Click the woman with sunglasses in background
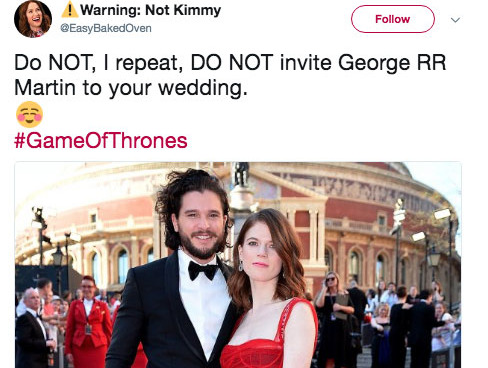The height and width of the screenshot is (368, 488). (x=334, y=317)
